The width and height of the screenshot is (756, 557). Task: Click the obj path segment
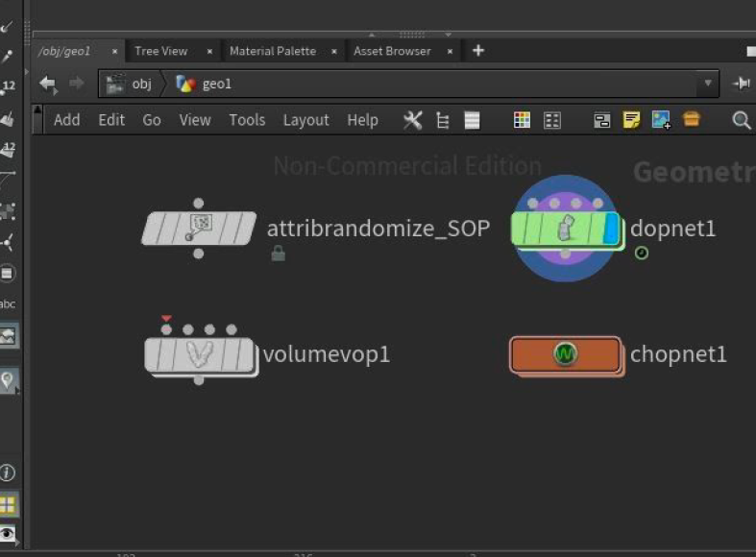[142, 84]
